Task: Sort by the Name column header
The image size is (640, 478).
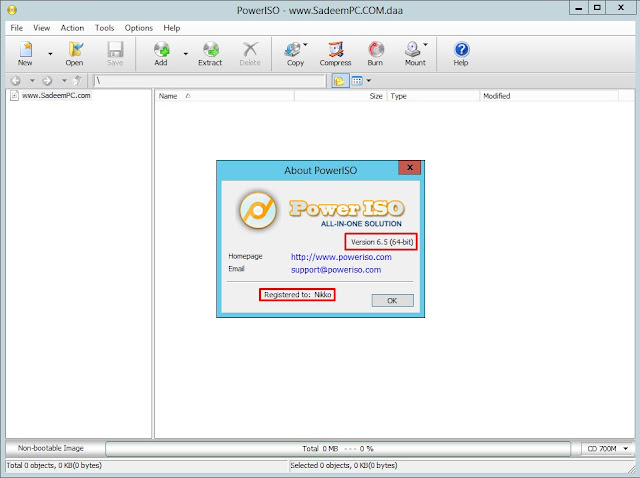Action: (x=224, y=96)
